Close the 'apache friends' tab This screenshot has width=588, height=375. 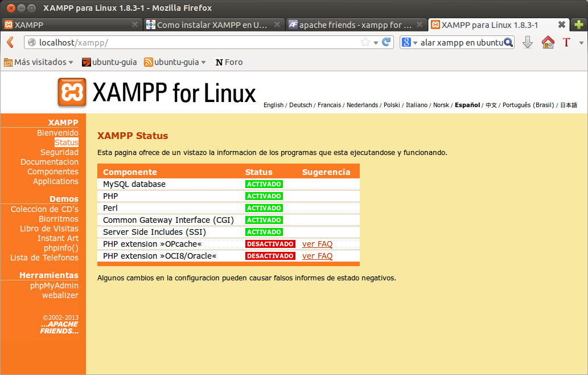tap(420, 25)
